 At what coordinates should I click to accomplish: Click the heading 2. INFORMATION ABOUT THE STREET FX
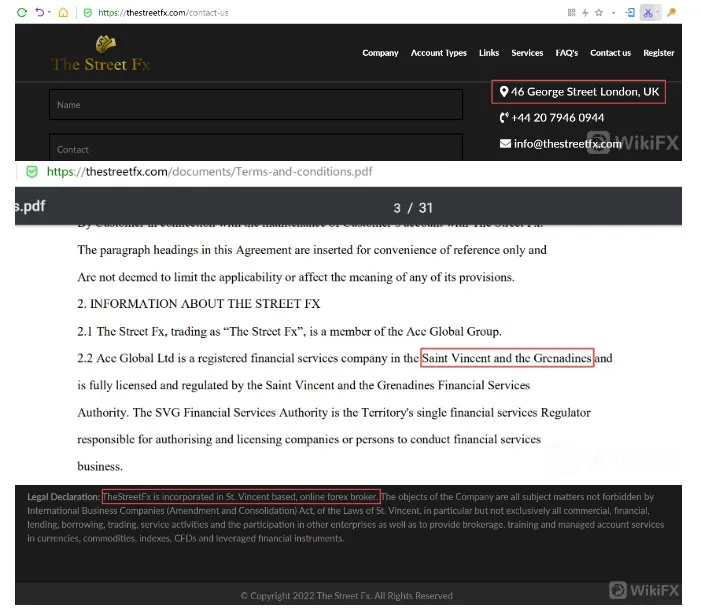pos(199,304)
